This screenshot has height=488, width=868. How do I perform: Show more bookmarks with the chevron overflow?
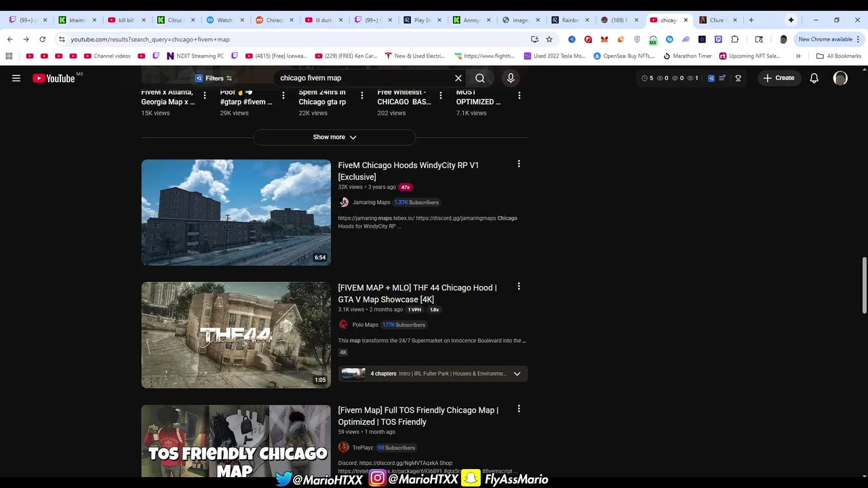798,56
